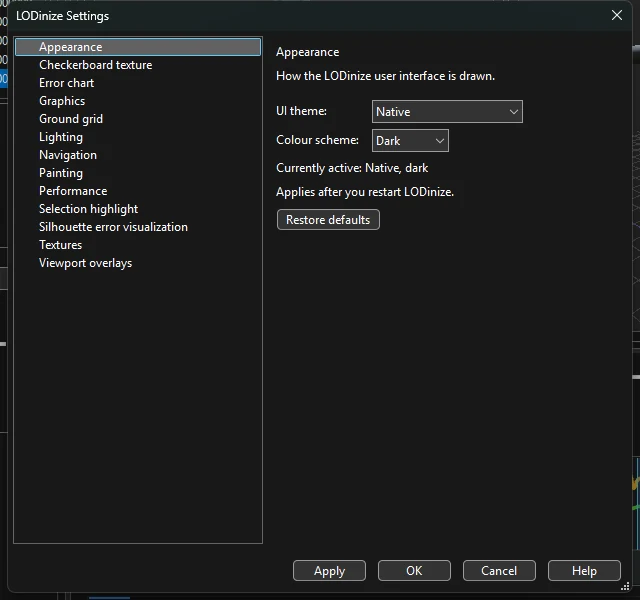Image resolution: width=640 pixels, height=600 pixels.
Task: Open Checkerboard texture settings
Action: click(x=138, y=65)
